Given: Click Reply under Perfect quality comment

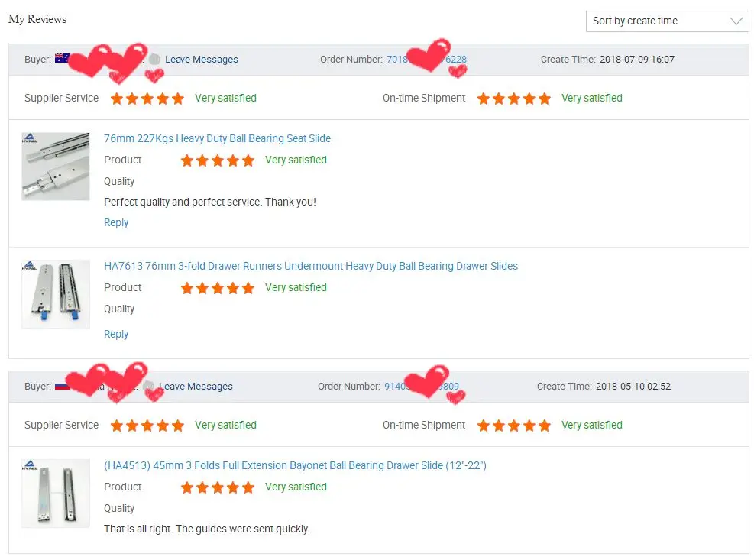Looking at the screenshot, I should 116,222.
